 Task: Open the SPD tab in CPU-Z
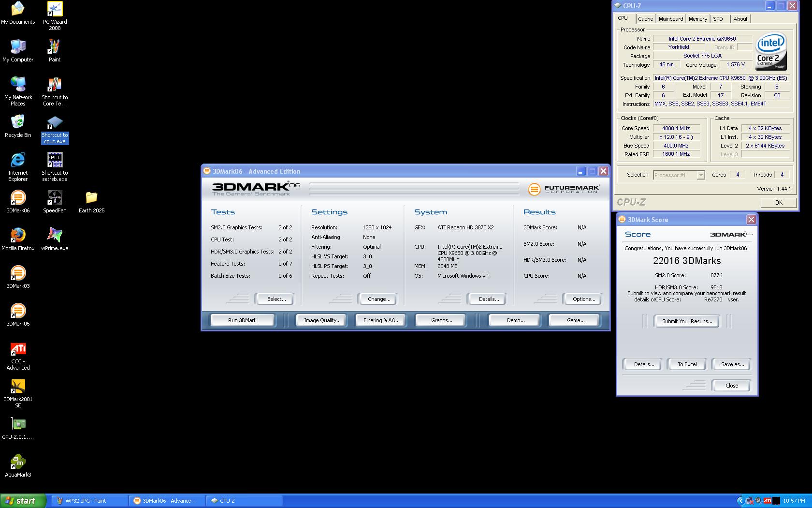[718, 19]
